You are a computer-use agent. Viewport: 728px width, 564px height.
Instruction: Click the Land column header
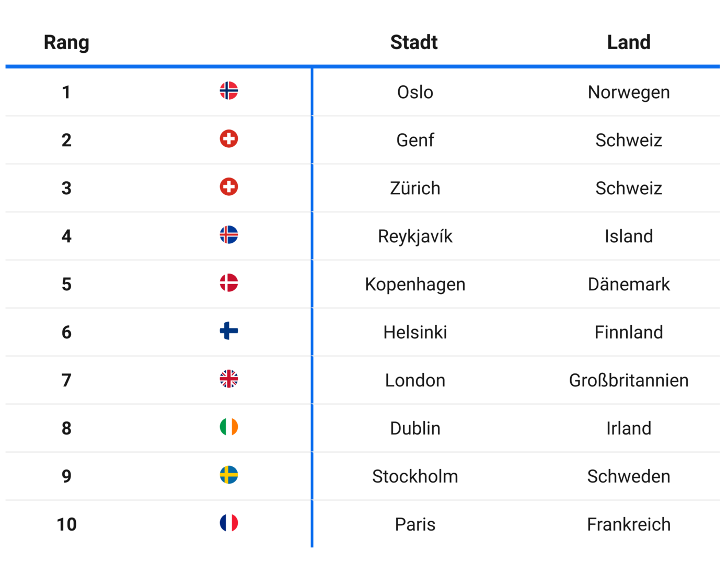629,42
